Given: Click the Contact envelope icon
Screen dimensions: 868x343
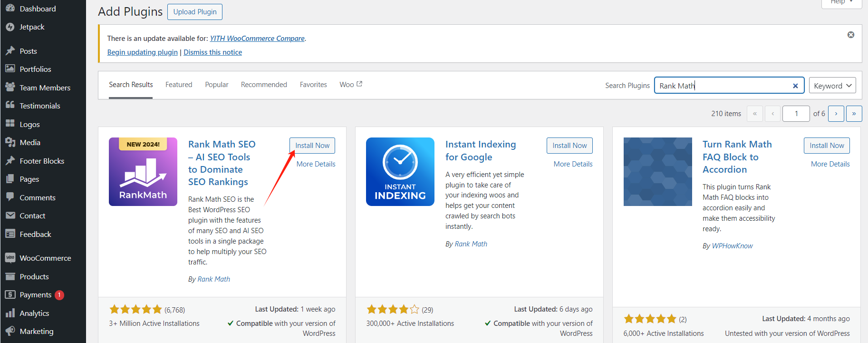Looking at the screenshot, I should coord(10,216).
